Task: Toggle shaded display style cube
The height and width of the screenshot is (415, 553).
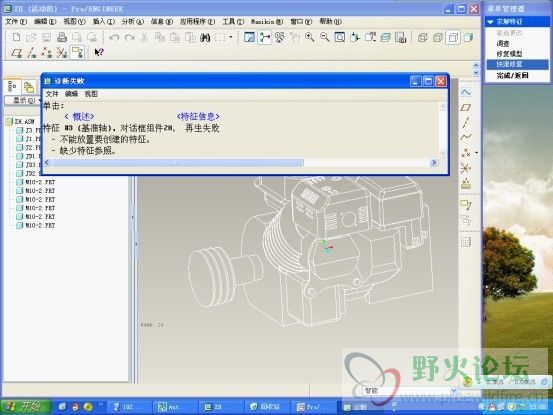Action: click(468, 37)
